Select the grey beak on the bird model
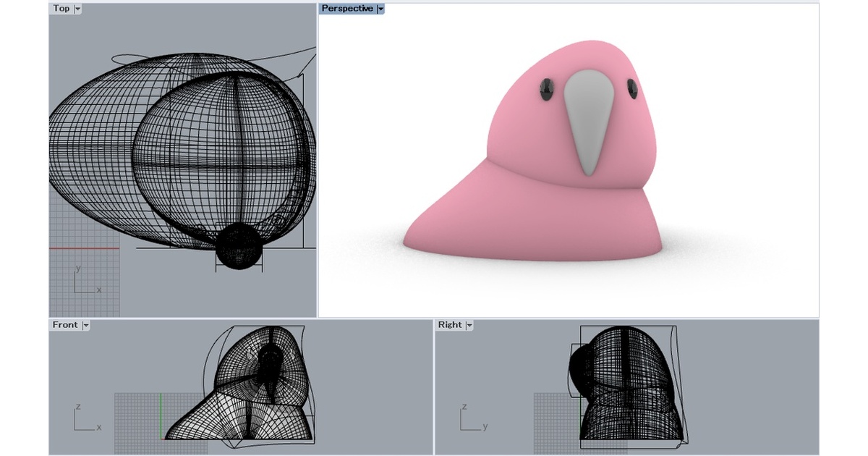868x456 pixels. tap(588, 123)
